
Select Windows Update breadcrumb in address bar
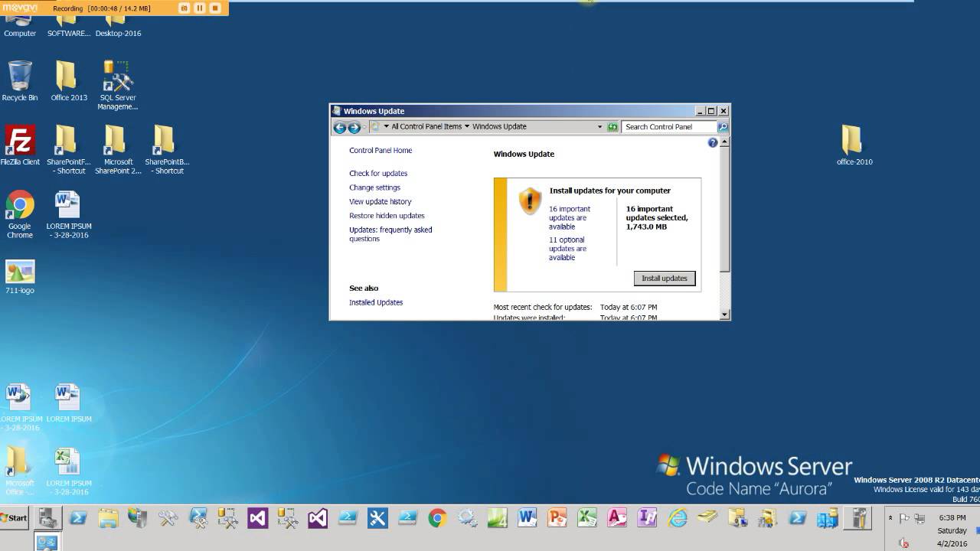(x=499, y=127)
